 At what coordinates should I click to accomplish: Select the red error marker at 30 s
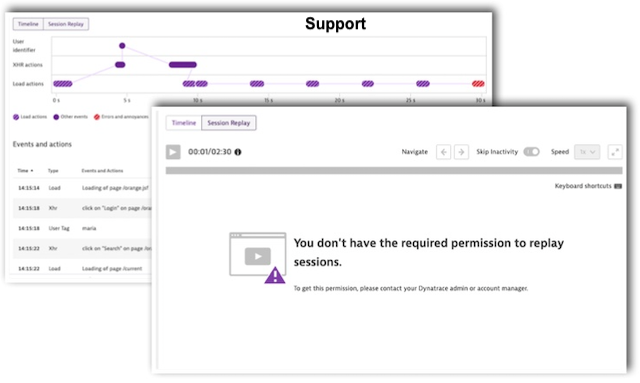(478, 84)
